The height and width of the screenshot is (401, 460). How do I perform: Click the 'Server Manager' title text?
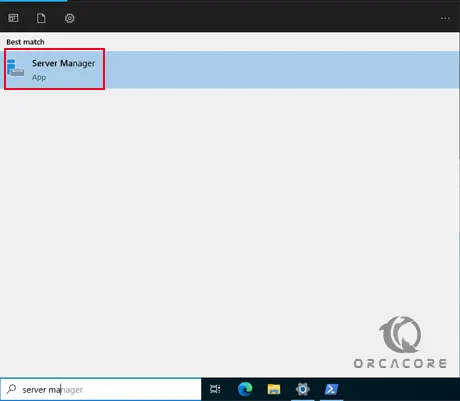coord(63,63)
